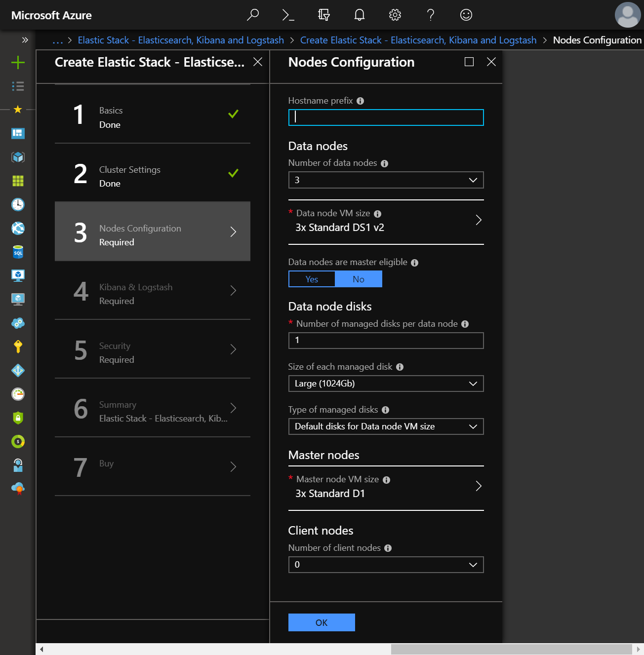Open the Dashboard icon in the sidebar
The image size is (644, 655).
18,133
